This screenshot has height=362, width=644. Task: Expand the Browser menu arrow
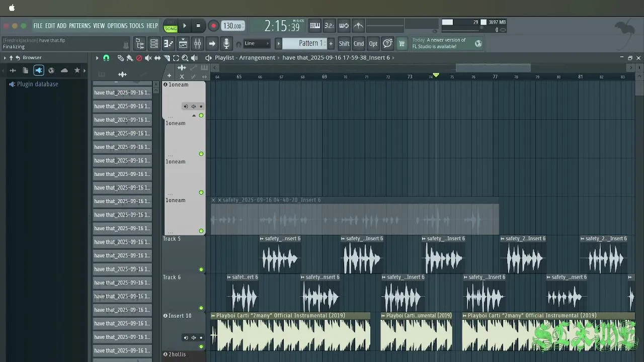(x=5, y=58)
